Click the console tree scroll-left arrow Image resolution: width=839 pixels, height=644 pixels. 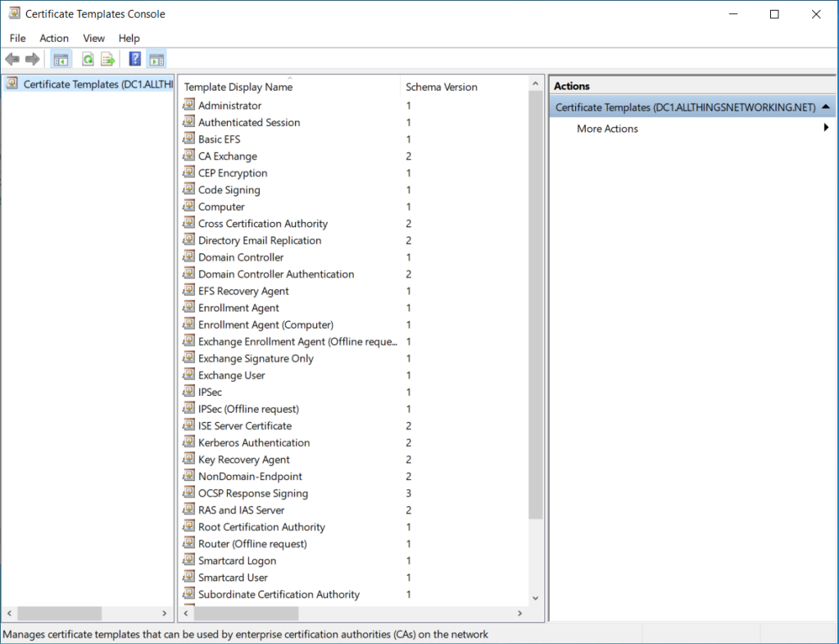click(9, 613)
